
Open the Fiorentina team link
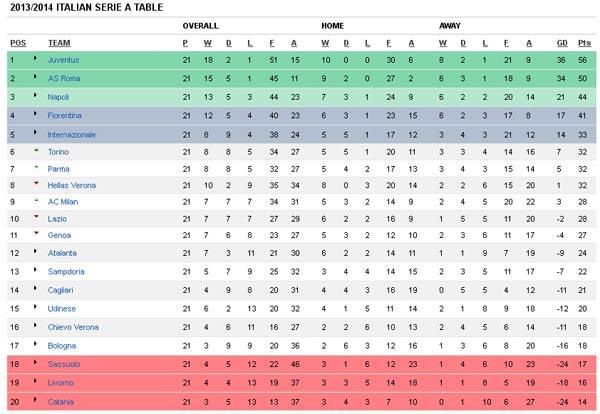(x=65, y=116)
